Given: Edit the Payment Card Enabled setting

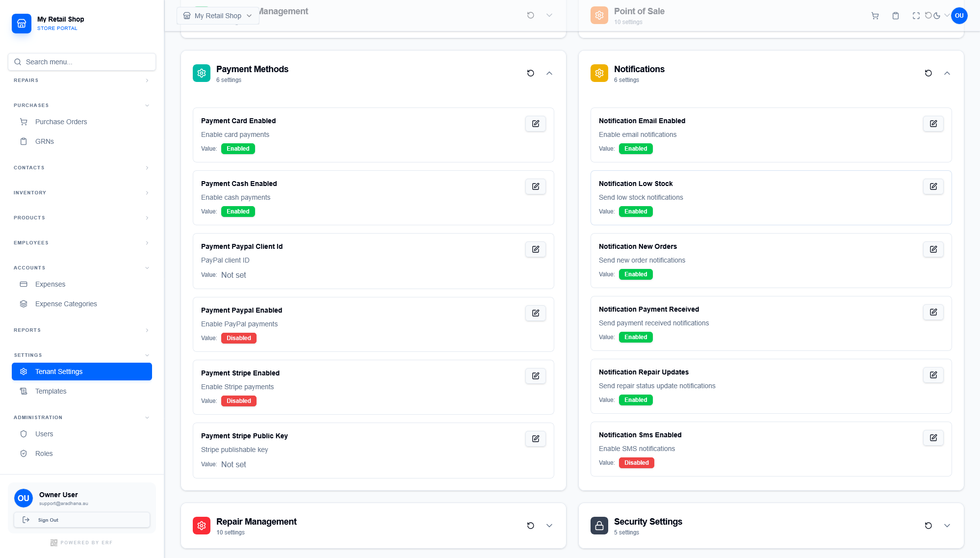Looking at the screenshot, I should pos(536,124).
